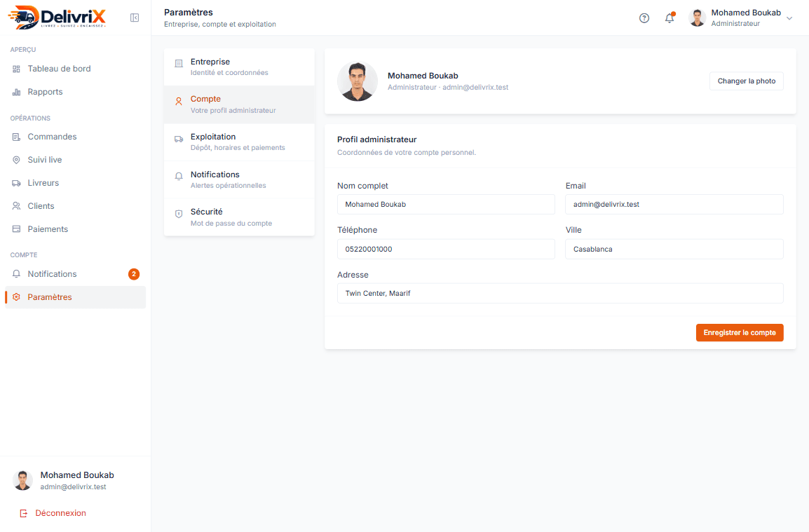Go to Tableau de bord
Screen dimensions: 809x532
click(x=75, y=69)
